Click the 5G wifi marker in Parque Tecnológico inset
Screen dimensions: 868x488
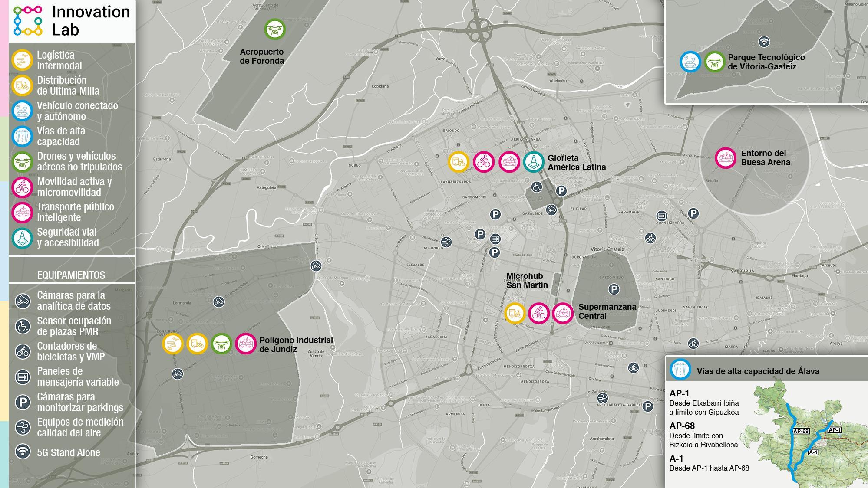(764, 42)
